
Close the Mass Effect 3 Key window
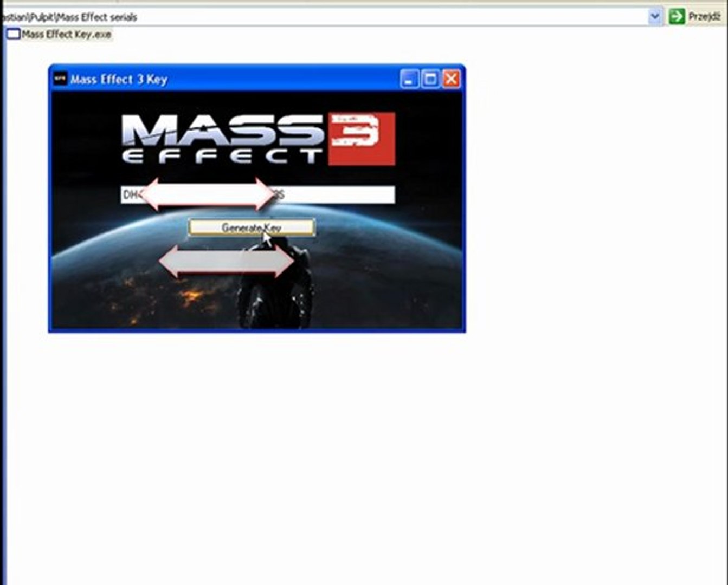point(451,79)
